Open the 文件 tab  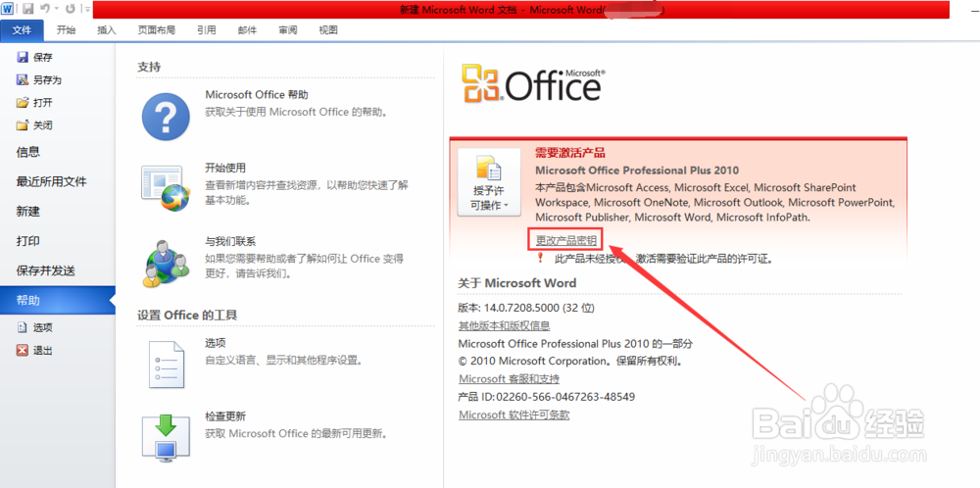tap(22, 30)
